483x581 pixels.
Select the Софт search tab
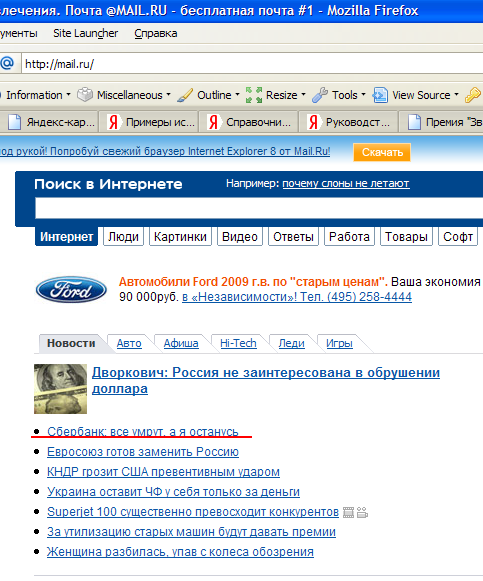pyautogui.click(x=458, y=236)
